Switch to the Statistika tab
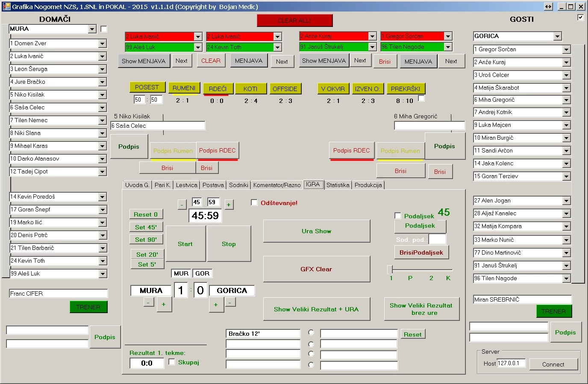 pyautogui.click(x=338, y=185)
